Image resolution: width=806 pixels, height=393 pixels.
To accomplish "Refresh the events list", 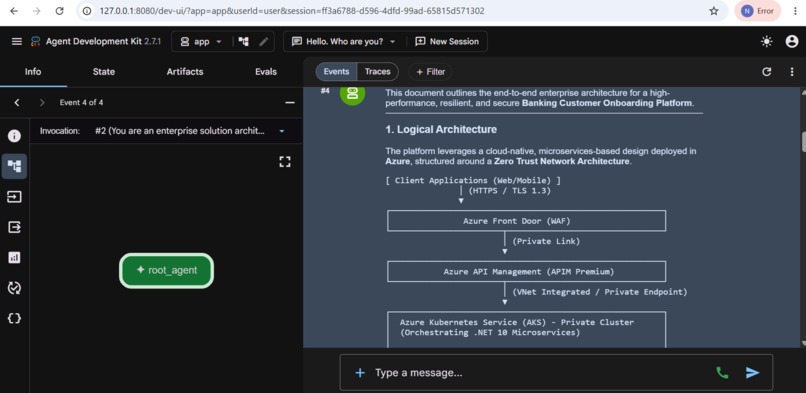I will click(x=766, y=72).
